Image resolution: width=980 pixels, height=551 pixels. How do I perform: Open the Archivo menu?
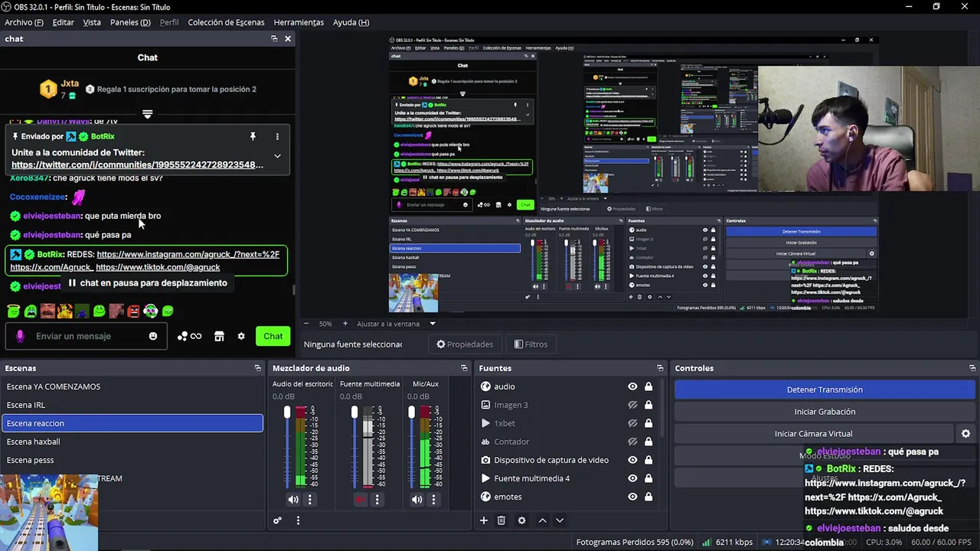click(24, 22)
